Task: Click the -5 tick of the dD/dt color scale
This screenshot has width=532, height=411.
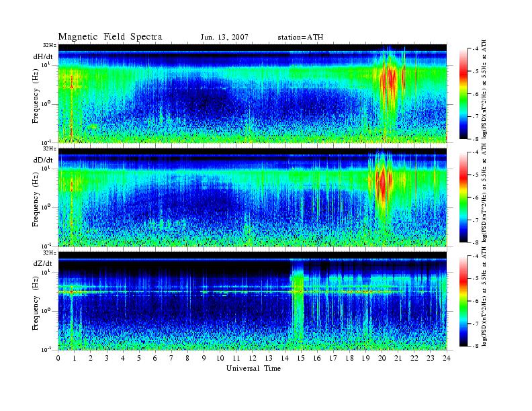Action: coord(476,175)
